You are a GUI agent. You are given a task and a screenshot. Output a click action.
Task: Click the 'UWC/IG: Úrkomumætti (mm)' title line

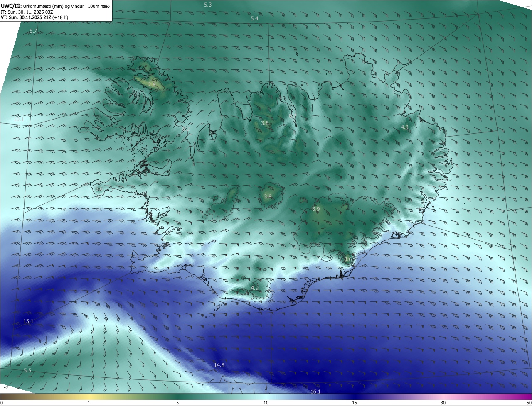tap(55, 5)
